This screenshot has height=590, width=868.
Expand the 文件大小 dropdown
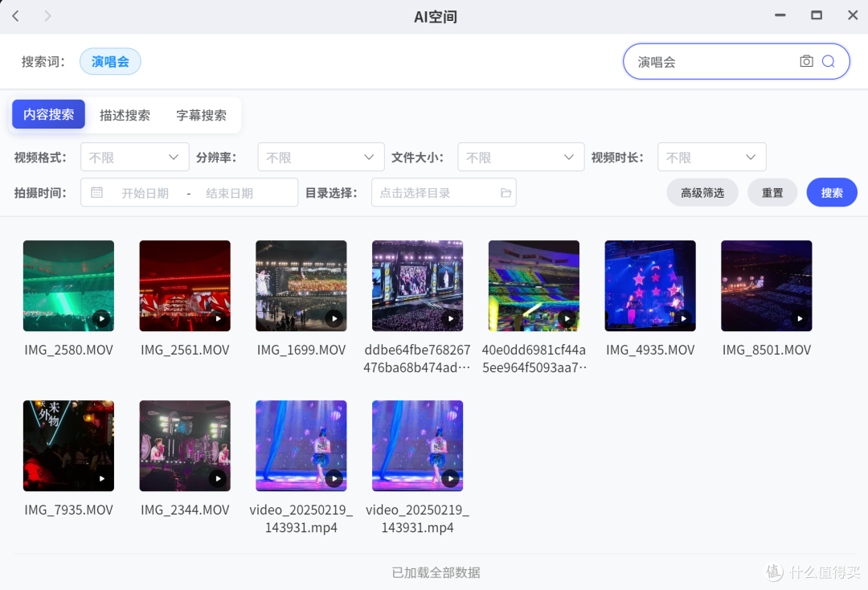tap(521, 158)
